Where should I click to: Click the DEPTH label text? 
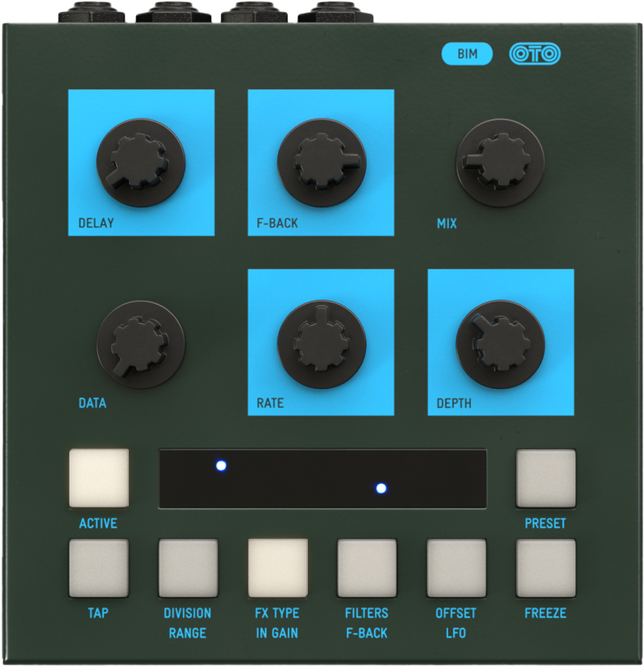point(454,402)
